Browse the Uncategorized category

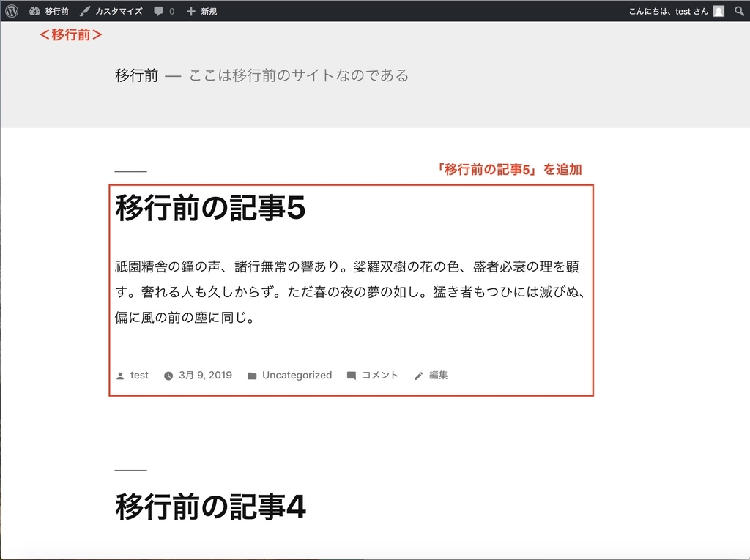point(297,375)
